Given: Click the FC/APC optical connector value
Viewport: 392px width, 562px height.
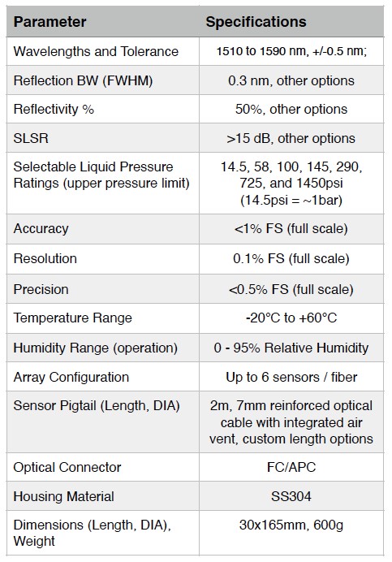Looking at the screenshot, I should click(291, 467).
